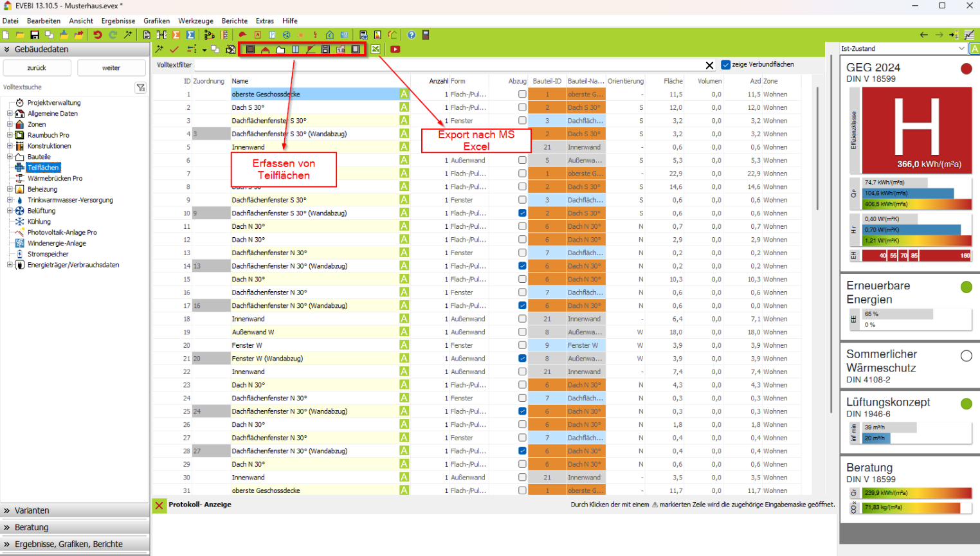Click the red YouTube video icon

click(395, 49)
